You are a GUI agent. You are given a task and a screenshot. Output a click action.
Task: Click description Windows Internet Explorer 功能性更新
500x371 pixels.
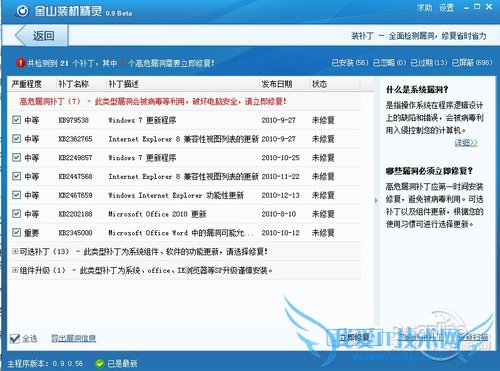[x=176, y=195]
